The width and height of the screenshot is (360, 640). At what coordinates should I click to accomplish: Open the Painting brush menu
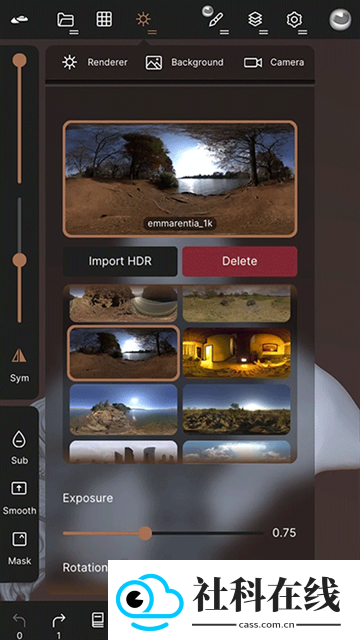[x=216, y=19]
